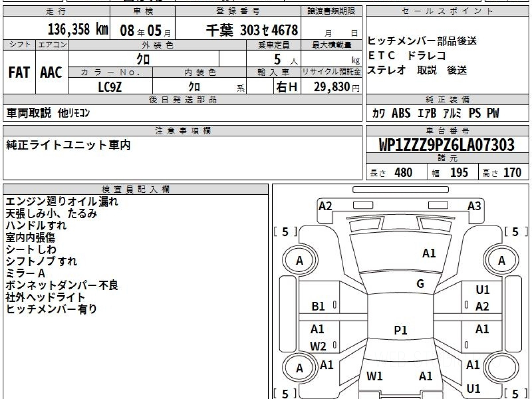Click the 譲渡書類期限 header cell
This screenshot has width=532, height=399.
coord(332,12)
